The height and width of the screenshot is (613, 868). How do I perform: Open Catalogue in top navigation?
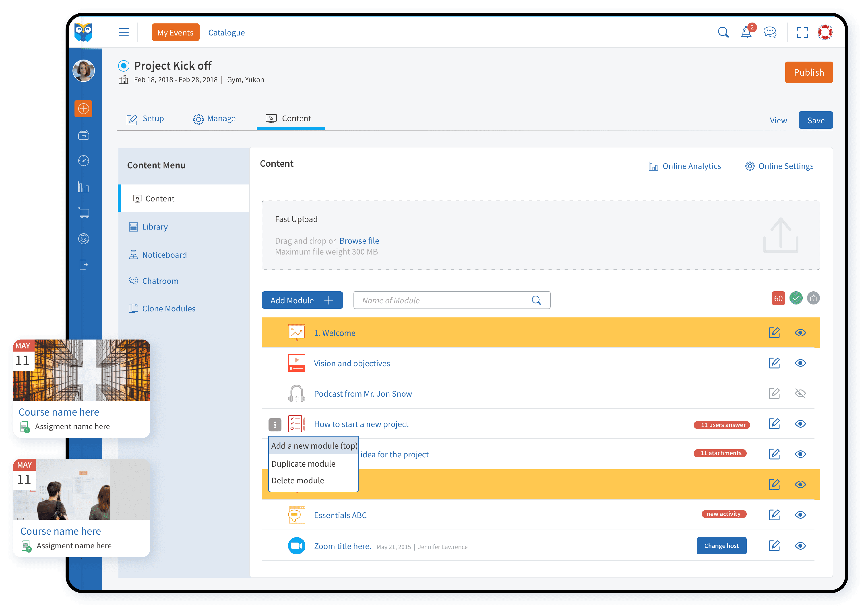tap(226, 33)
